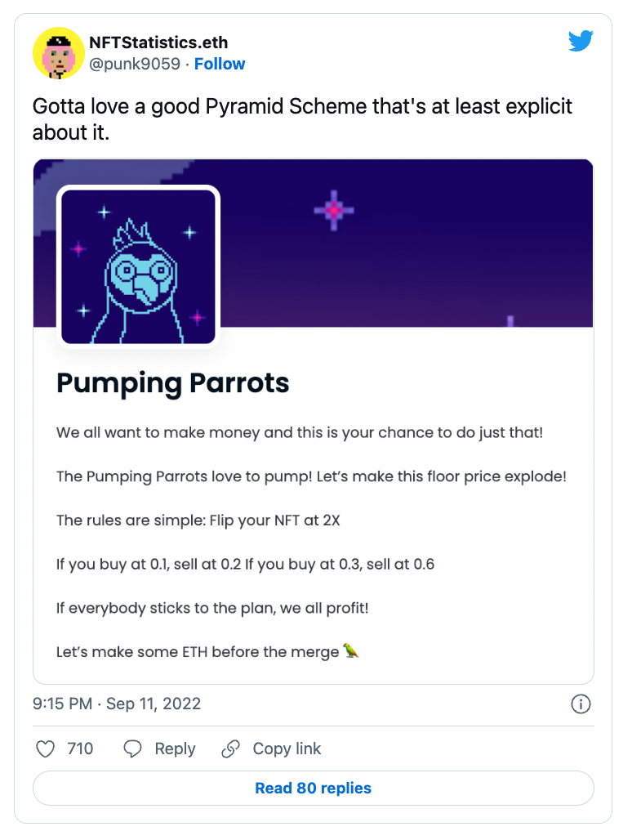The height and width of the screenshot is (840, 632).
Task: Click the Twitter bird logo
Action: point(581,41)
